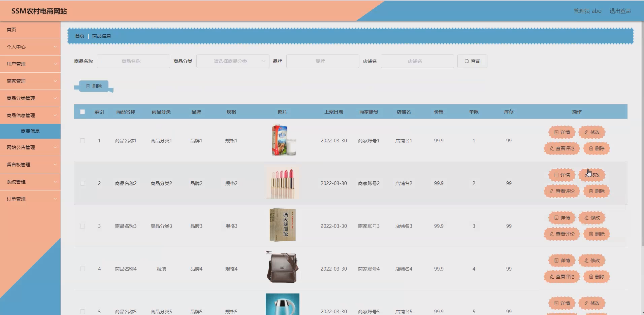Expand the 订单管理 sidebar menu

[x=30, y=199]
